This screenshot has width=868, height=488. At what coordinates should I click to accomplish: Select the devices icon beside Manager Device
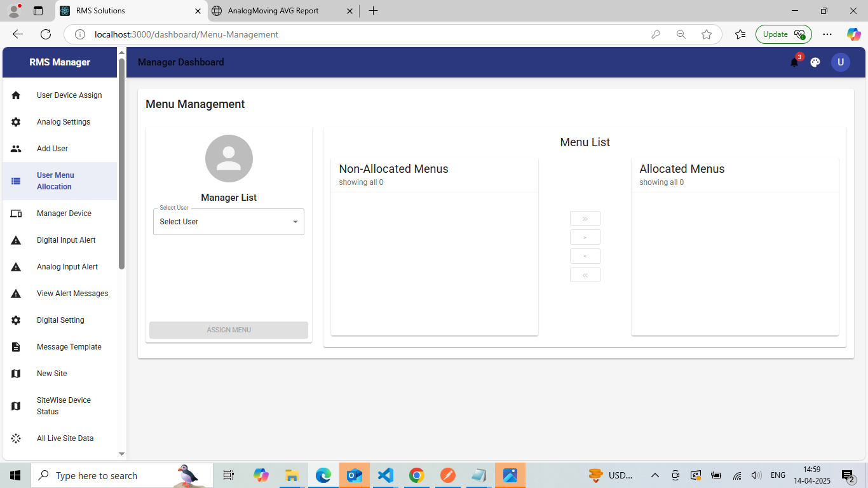coord(16,213)
